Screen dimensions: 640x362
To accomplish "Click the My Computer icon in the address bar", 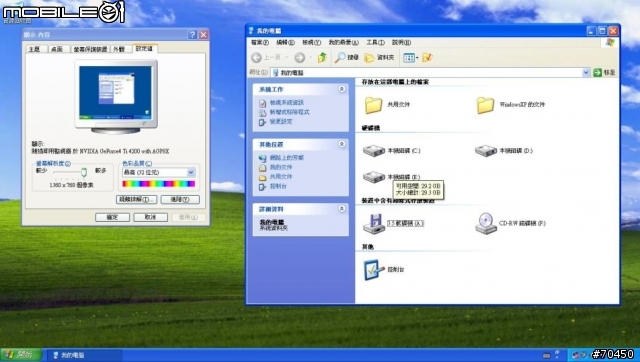I will tap(276, 73).
